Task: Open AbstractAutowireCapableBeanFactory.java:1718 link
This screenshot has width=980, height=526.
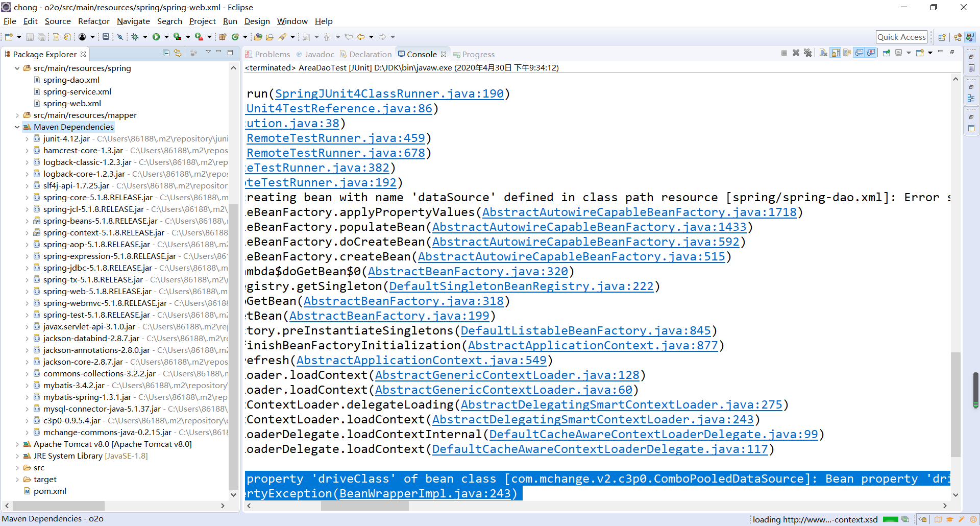Action: pos(639,212)
